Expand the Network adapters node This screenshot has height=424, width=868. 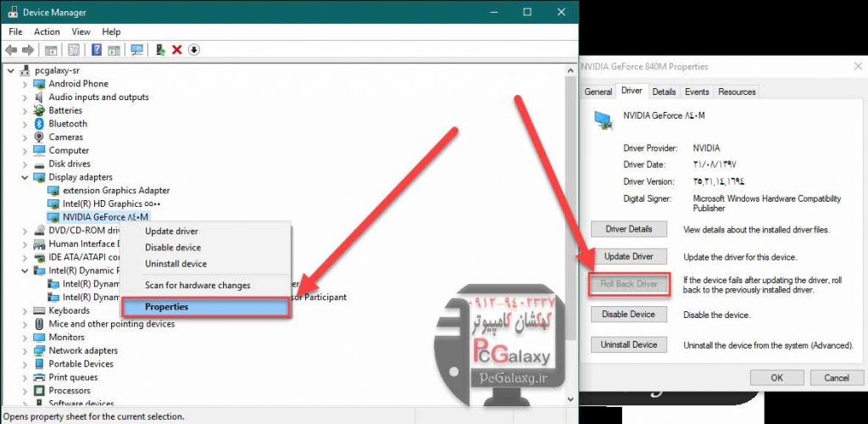coord(24,350)
